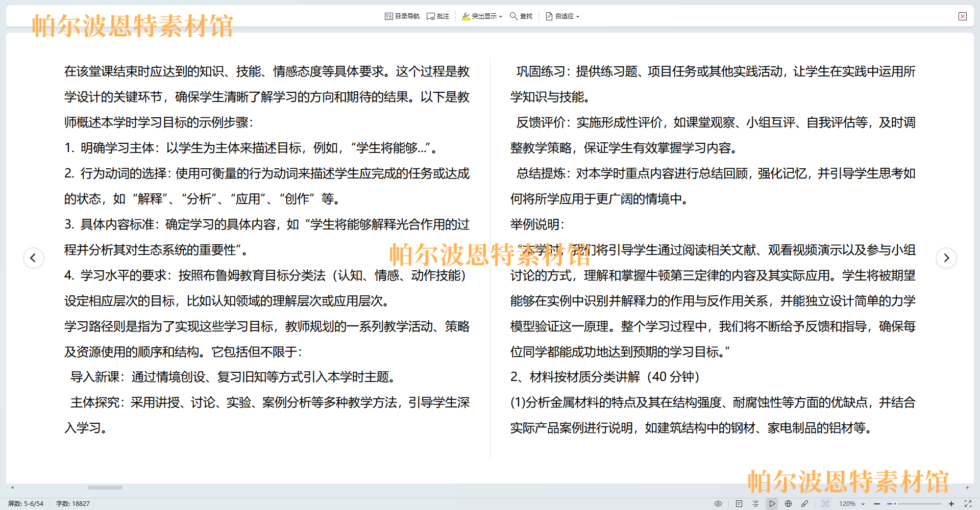Increase zoom with the plus button
This screenshot has width=980, height=510.
coord(951,503)
